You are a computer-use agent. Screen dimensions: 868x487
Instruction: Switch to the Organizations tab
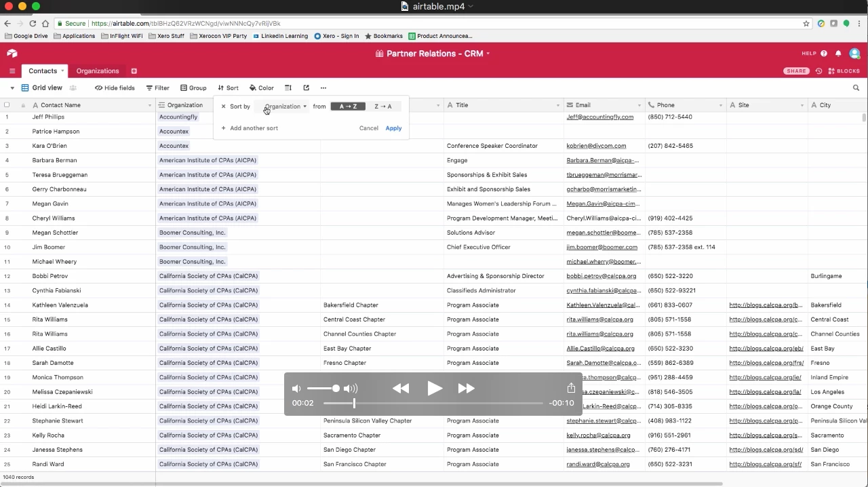(x=98, y=71)
